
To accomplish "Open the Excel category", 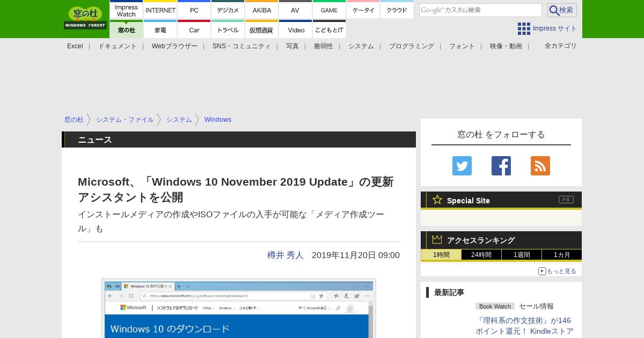I will (x=75, y=46).
